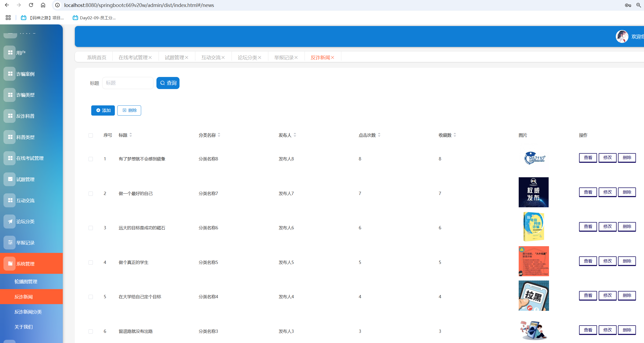Click the 试题管理 sidebar chart icon
The width and height of the screenshot is (644, 343).
click(10, 179)
